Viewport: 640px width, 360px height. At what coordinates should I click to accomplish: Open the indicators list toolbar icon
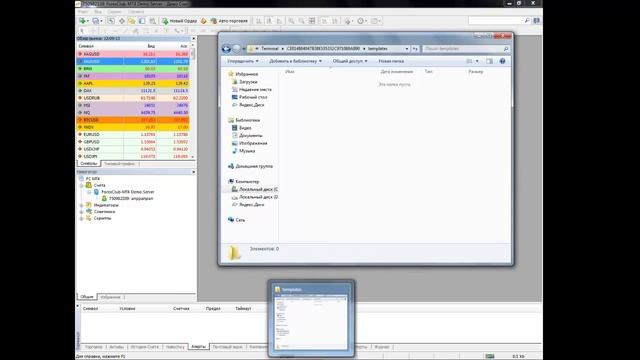tap(348, 20)
